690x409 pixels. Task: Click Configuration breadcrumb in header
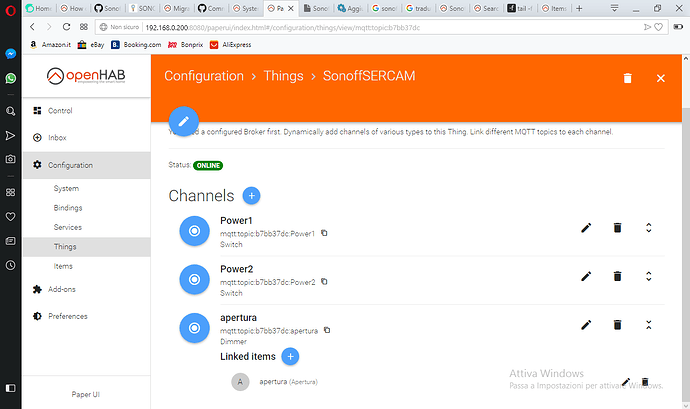click(204, 76)
